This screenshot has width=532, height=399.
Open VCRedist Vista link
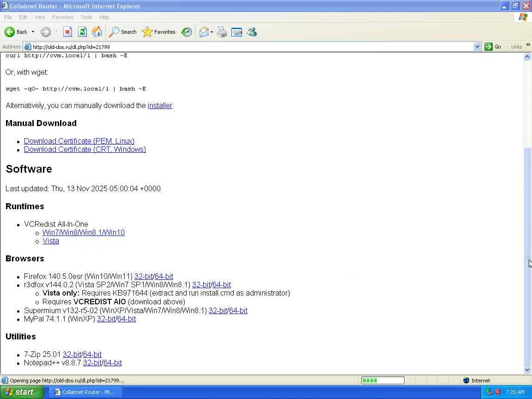click(x=50, y=241)
